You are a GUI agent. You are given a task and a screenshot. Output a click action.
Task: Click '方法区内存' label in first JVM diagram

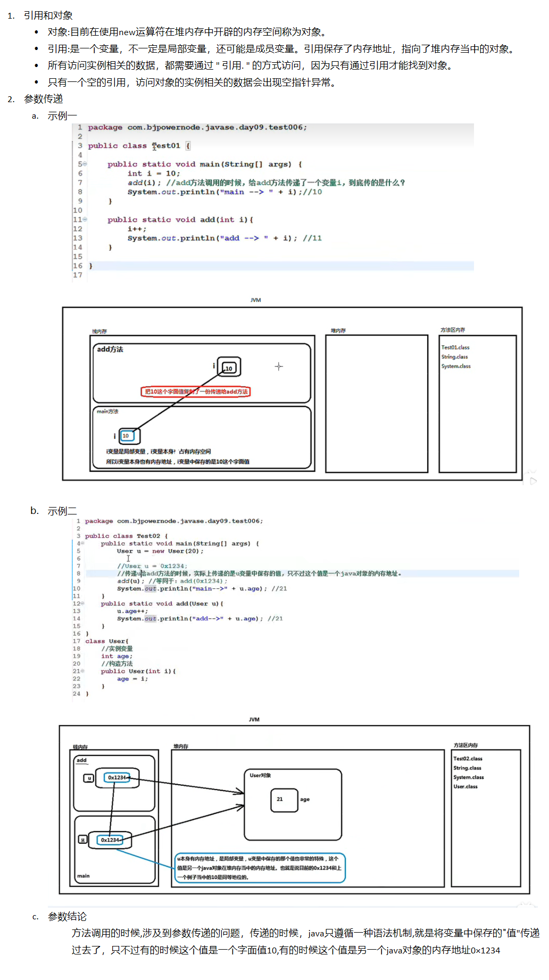[453, 330]
